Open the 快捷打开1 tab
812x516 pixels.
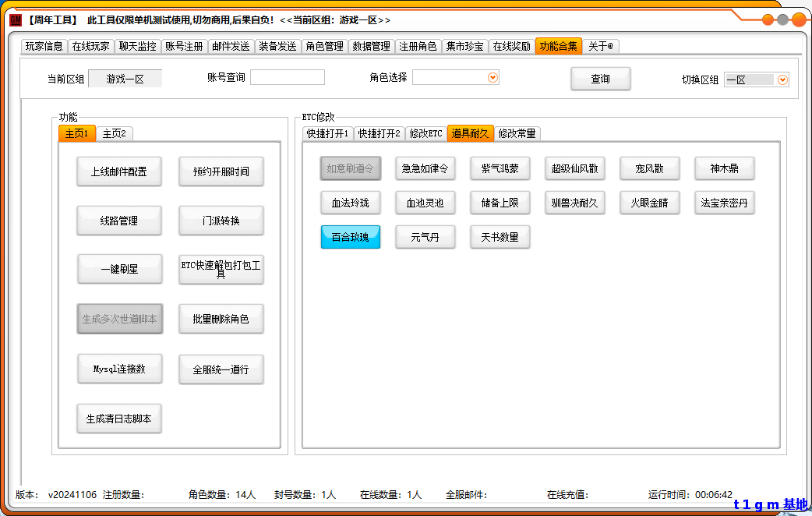327,133
